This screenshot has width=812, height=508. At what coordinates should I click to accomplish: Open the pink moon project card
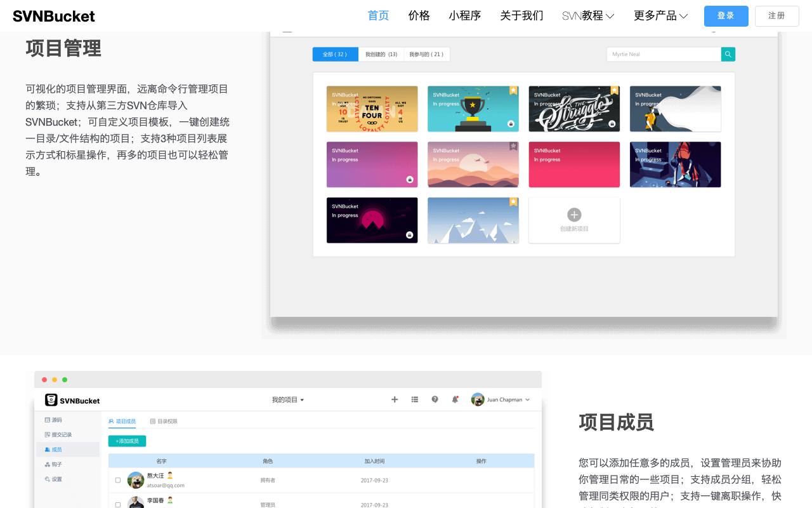point(372,220)
